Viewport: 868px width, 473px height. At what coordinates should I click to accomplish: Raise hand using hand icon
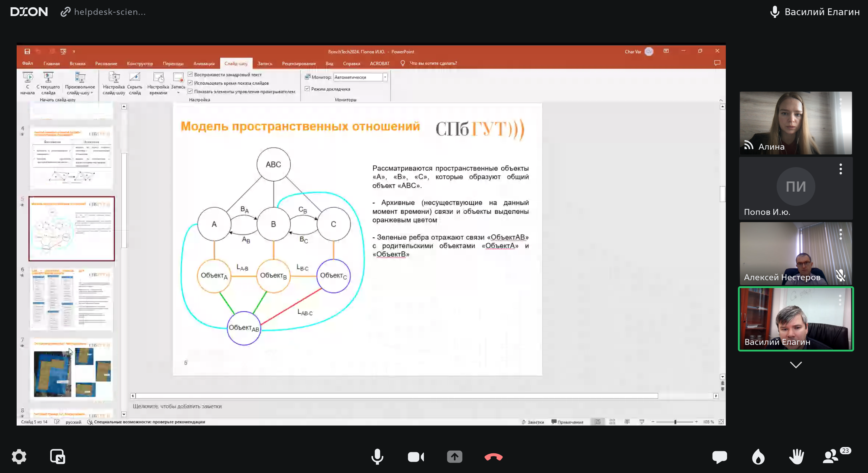coord(797,457)
